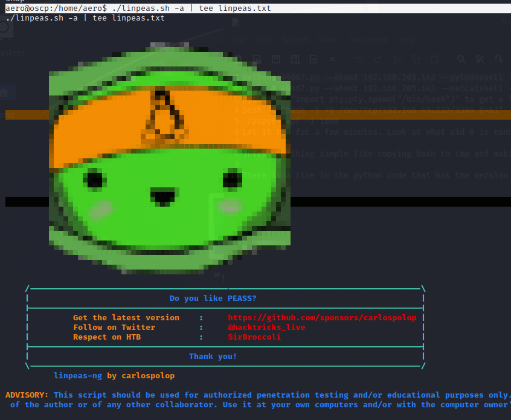Open File menu in editor window behind
This screenshot has width=511, height=420.
239,40
